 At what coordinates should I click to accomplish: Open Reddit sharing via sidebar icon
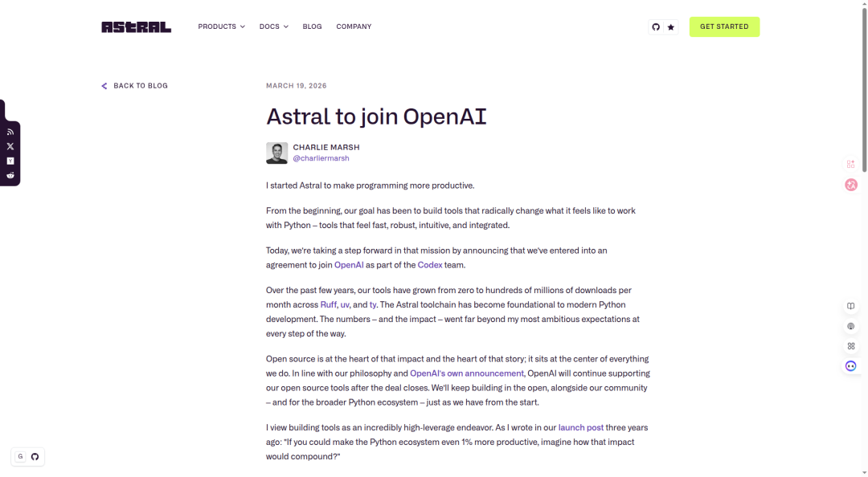click(10, 174)
